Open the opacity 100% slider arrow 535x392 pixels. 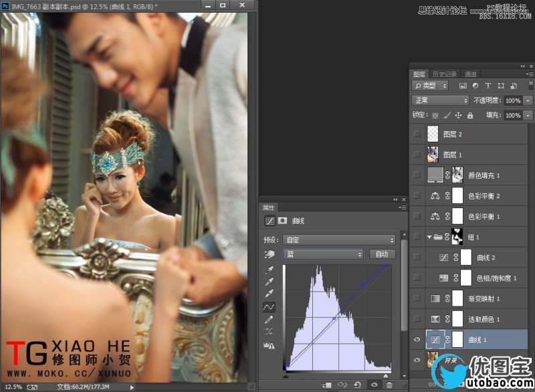[528, 100]
